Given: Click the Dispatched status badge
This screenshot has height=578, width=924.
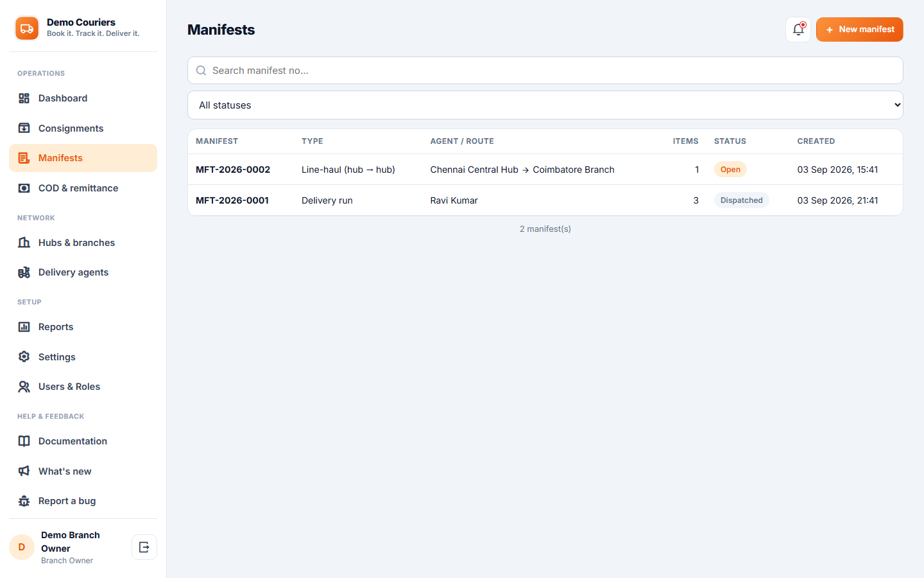Looking at the screenshot, I should click(x=741, y=200).
